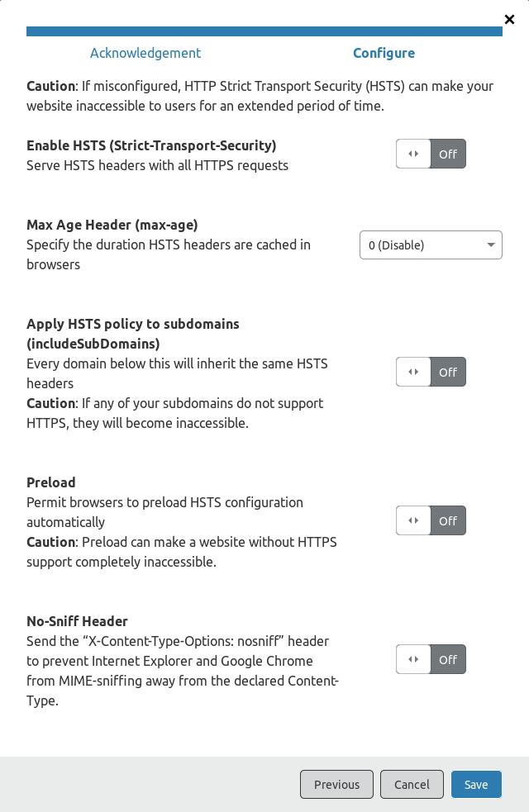529x812 pixels.
Task: Click the top HSTS caution warning text
Action: 260,96
